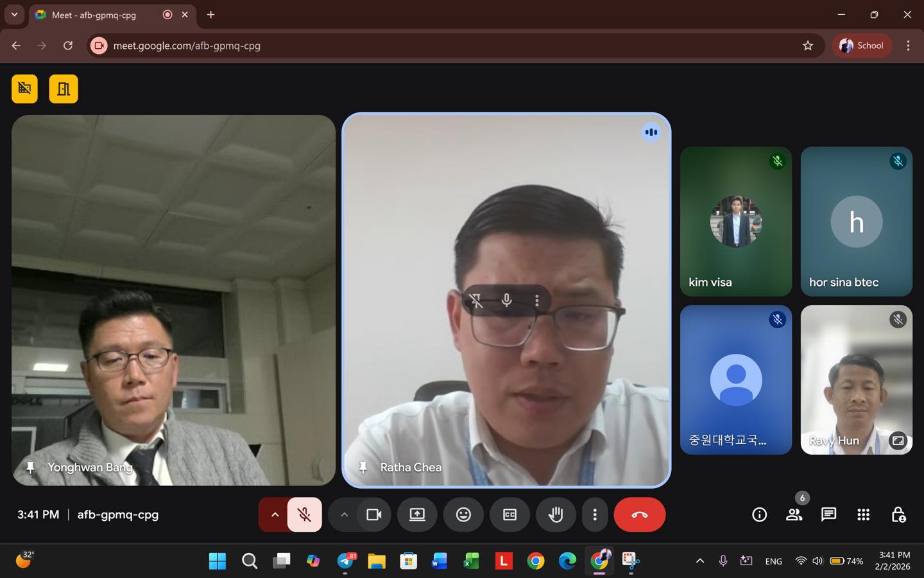Viewport: 924px width, 578px height.
Task: Raise your hand in the meeting
Action: pyautogui.click(x=556, y=514)
